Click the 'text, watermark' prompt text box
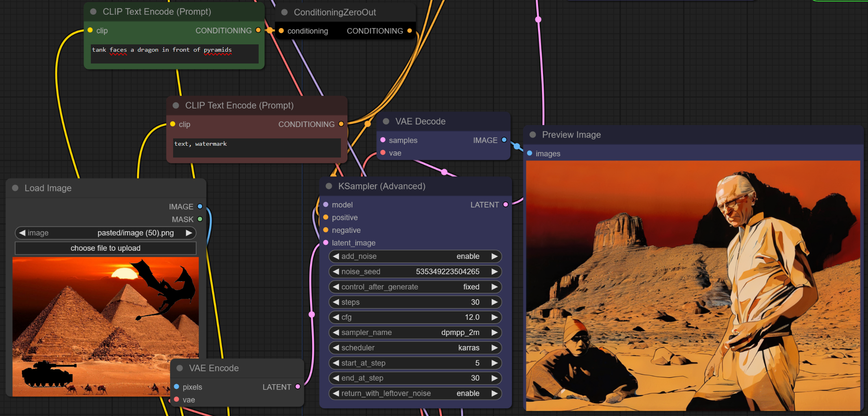 (x=257, y=147)
